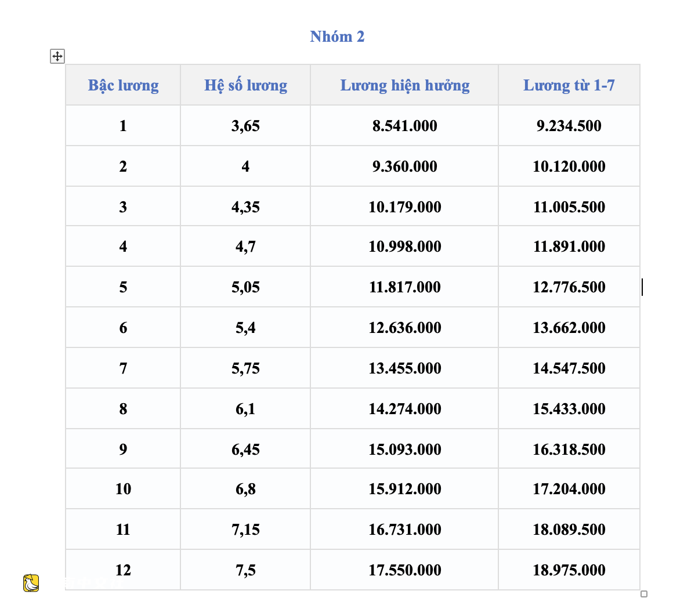Select the 'Bậc lương' header cell

point(123,85)
